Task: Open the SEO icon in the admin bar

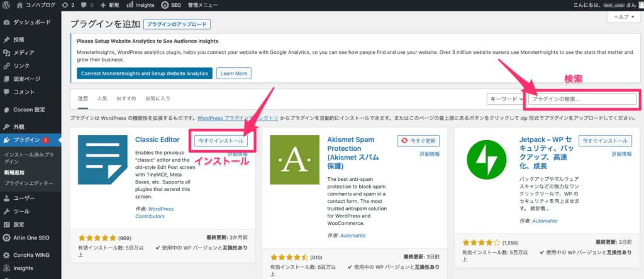Action: (164, 5)
